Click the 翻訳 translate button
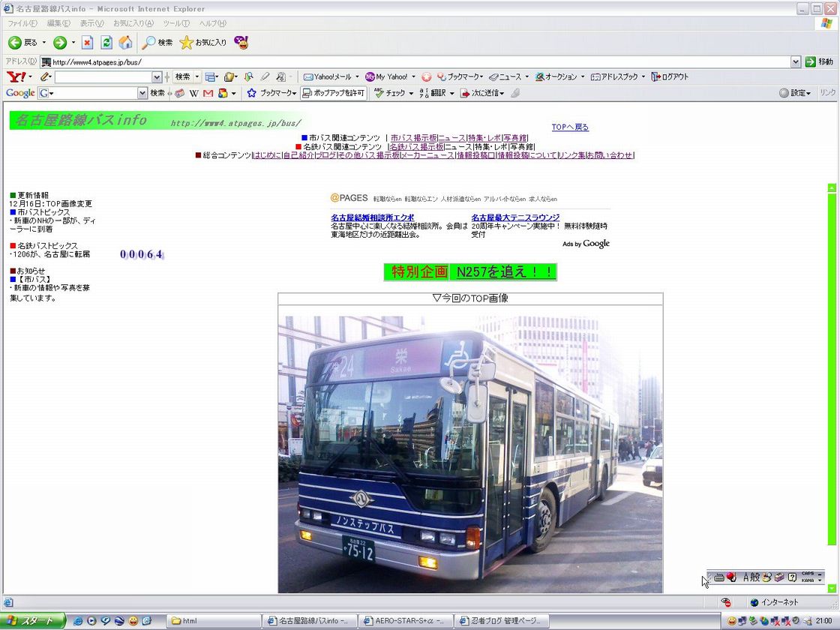This screenshot has width=840, height=630. coord(433,93)
